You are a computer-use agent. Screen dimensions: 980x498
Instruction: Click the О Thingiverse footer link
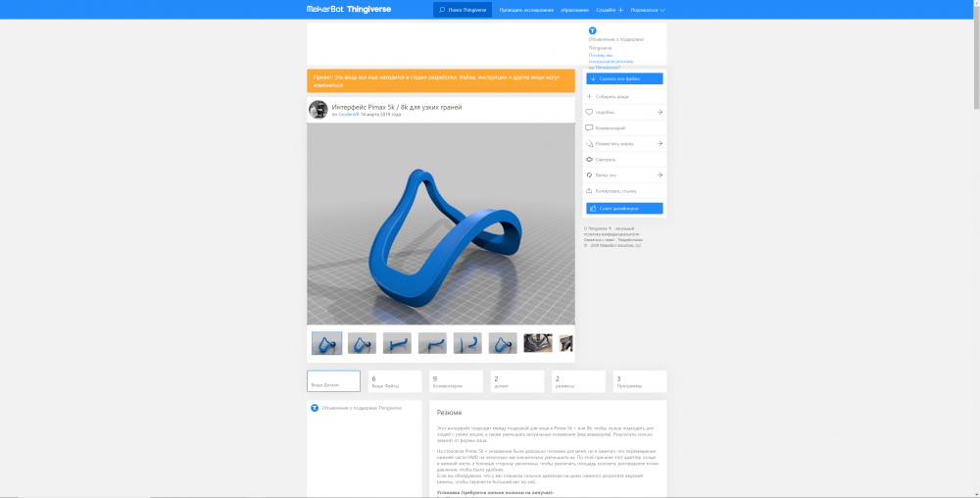coord(597,228)
